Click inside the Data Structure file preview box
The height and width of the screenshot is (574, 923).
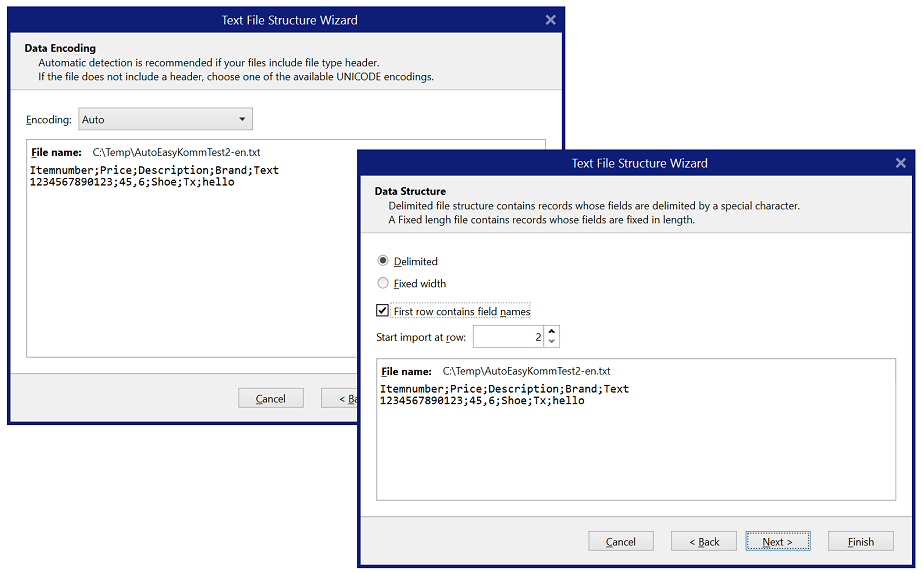[635, 450]
